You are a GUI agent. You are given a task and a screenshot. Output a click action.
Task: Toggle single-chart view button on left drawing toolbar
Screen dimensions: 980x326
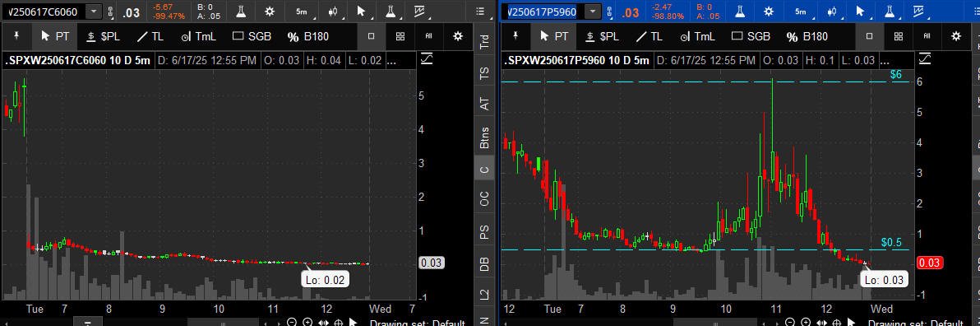[371, 36]
